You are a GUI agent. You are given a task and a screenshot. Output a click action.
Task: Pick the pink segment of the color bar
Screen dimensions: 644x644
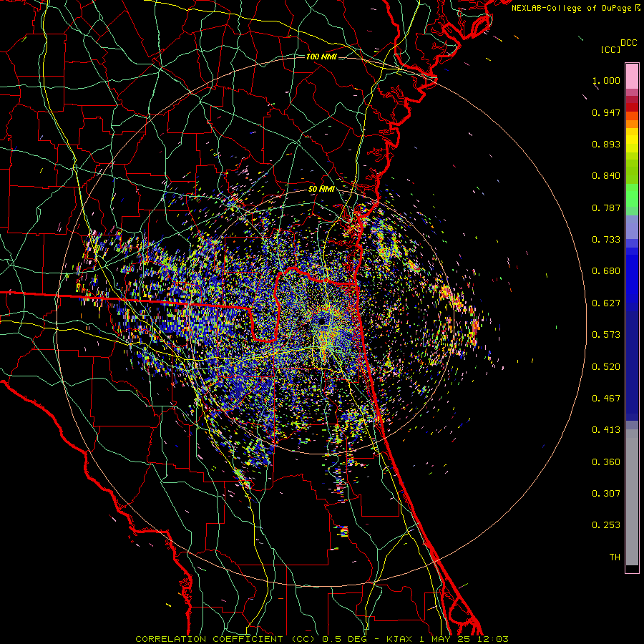tap(632, 77)
